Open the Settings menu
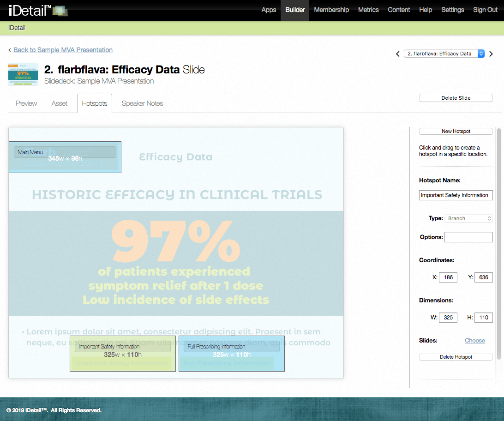The height and width of the screenshot is (421, 504). click(453, 10)
